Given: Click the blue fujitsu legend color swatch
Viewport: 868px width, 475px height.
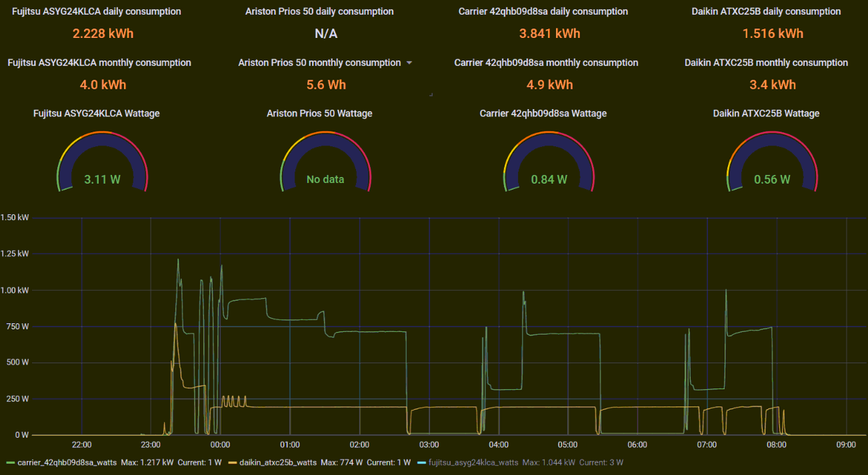Looking at the screenshot, I should pyautogui.click(x=421, y=463).
